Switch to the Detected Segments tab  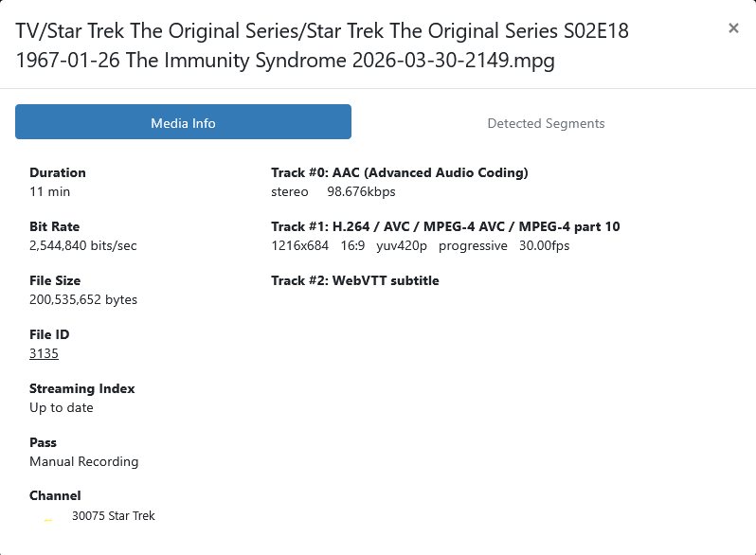click(x=546, y=123)
